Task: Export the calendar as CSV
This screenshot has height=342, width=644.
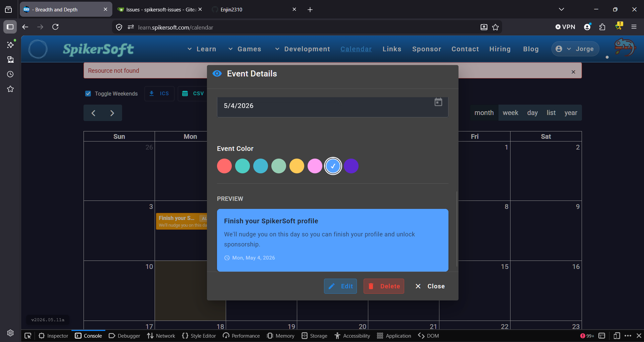Action: tap(193, 94)
